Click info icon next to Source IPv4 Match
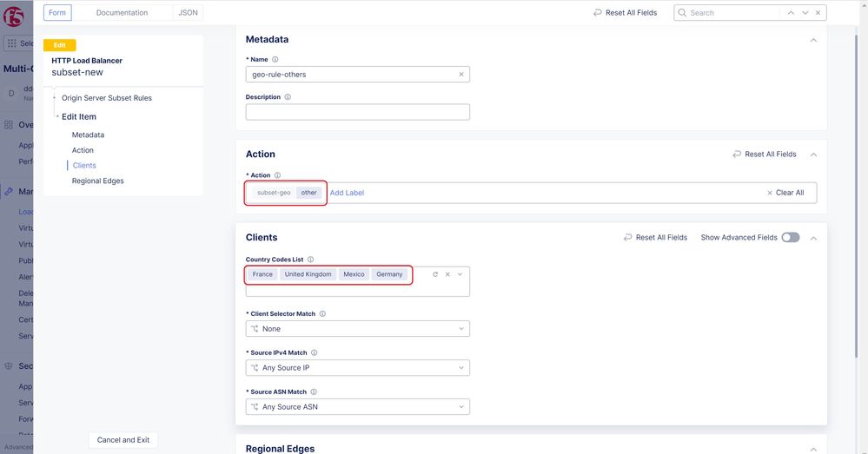The height and width of the screenshot is (454, 868). tap(315, 353)
